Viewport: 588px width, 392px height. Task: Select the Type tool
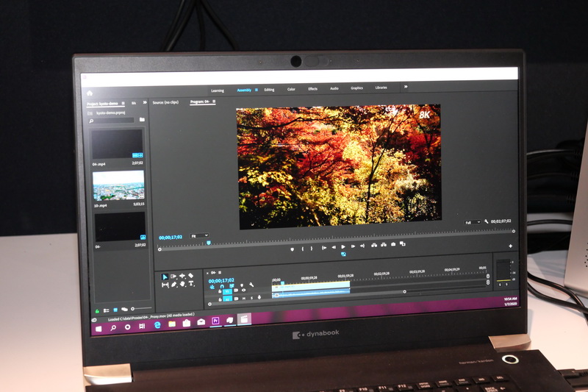[191, 284]
